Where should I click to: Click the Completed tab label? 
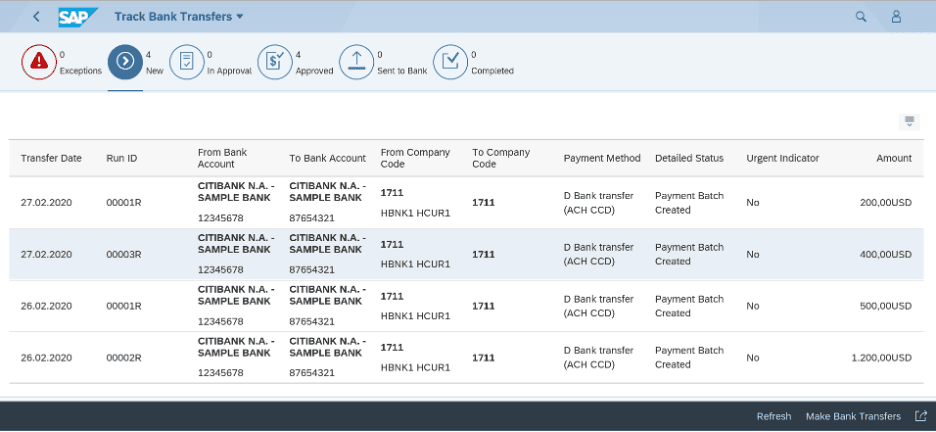(x=492, y=70)
